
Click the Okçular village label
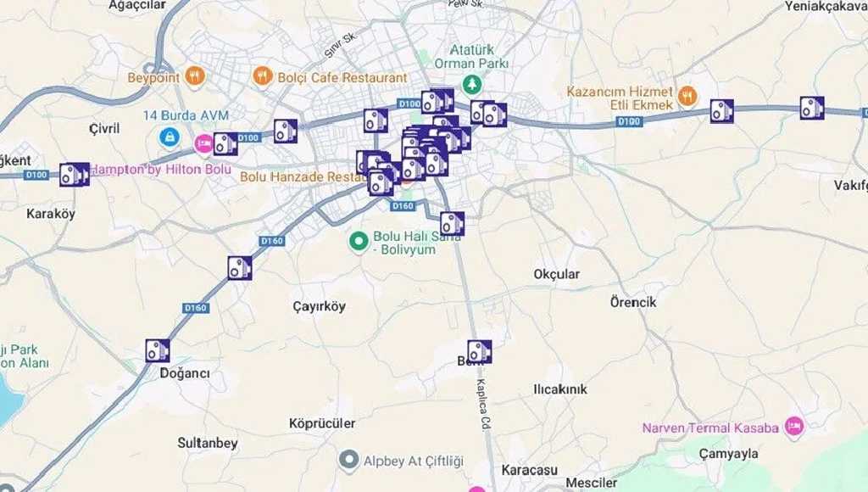(557, 274)
